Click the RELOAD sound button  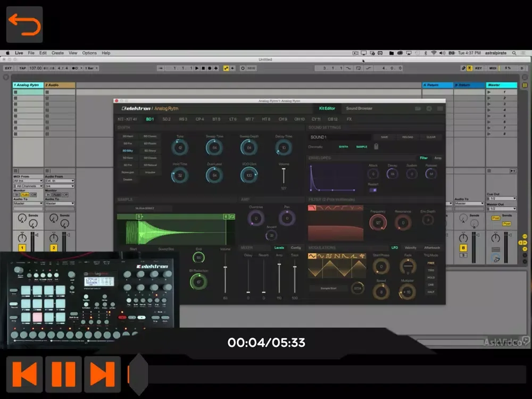(408, 137)
